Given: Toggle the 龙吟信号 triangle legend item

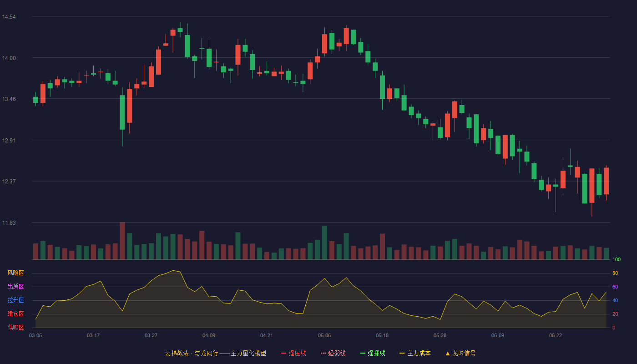Looking at the screenshot, I should pos(460,353).
